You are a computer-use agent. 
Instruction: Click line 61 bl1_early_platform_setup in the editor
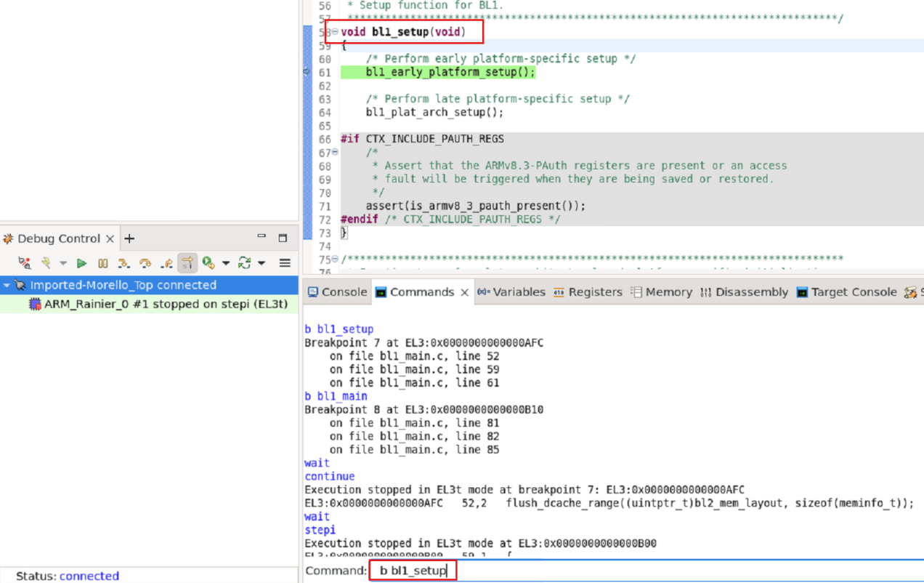click(450, 73)
